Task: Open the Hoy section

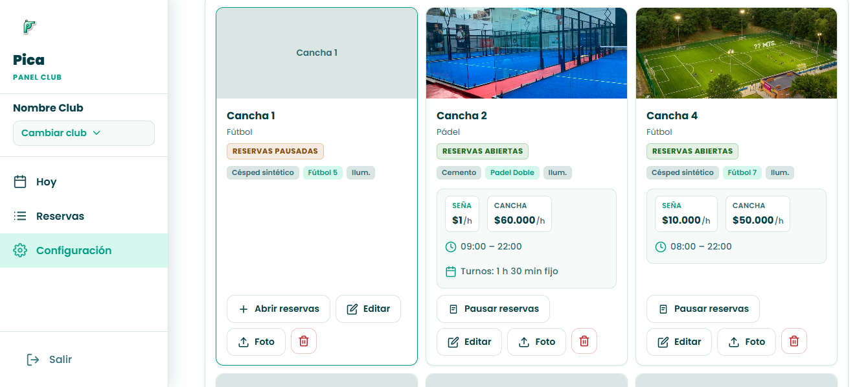Action: 84,182
